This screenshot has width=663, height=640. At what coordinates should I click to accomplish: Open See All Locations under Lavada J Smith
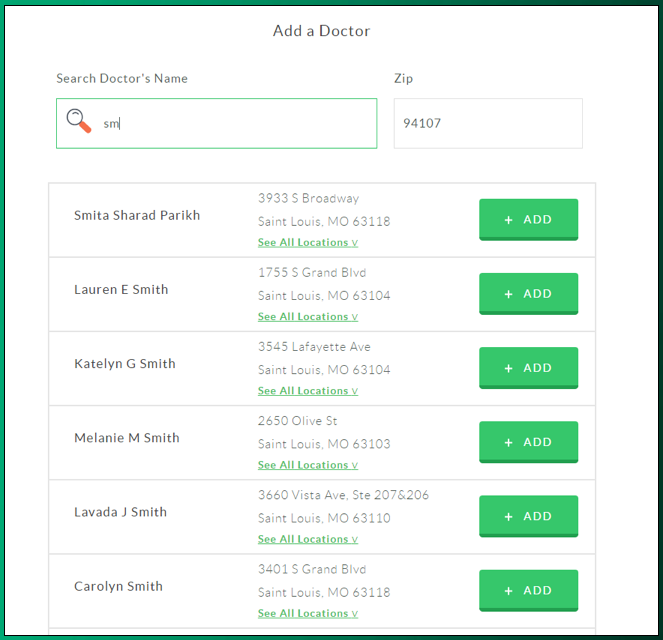click(307, 539)
